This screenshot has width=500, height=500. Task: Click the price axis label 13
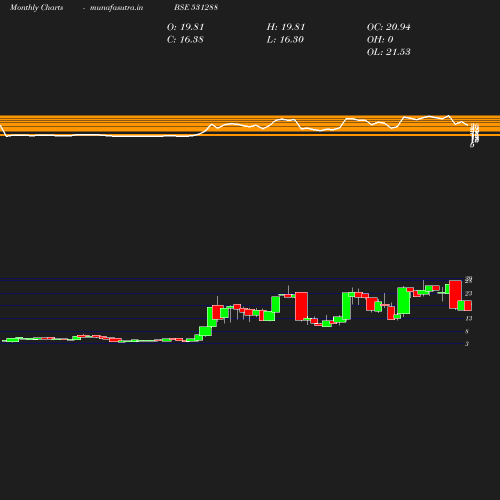(x=469, y=318)
